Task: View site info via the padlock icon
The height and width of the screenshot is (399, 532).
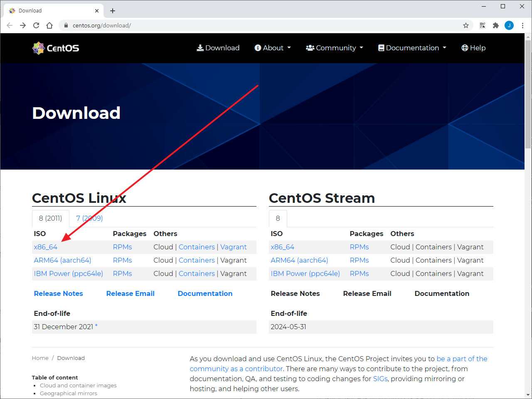Action: [66, 25]
